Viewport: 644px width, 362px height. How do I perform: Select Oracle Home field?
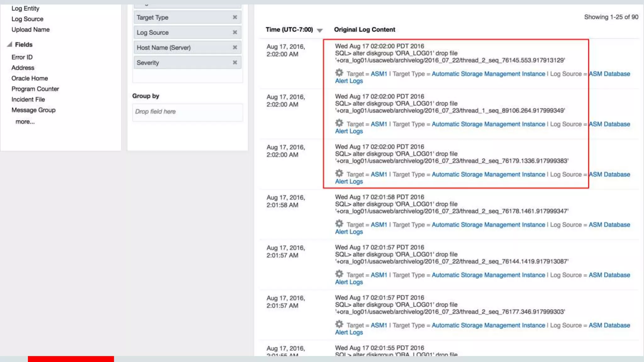pyautogui.click(x=30, y=78)
